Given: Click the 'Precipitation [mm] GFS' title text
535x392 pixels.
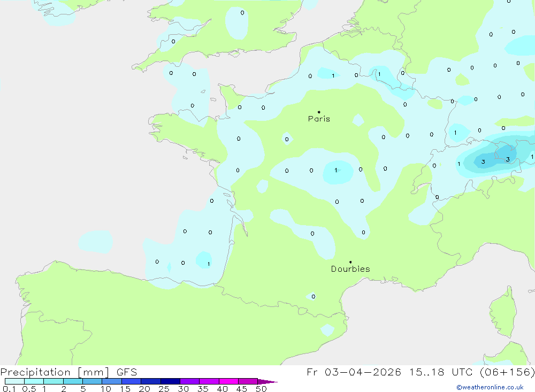Looking at the screenshot, I should 68,372.
